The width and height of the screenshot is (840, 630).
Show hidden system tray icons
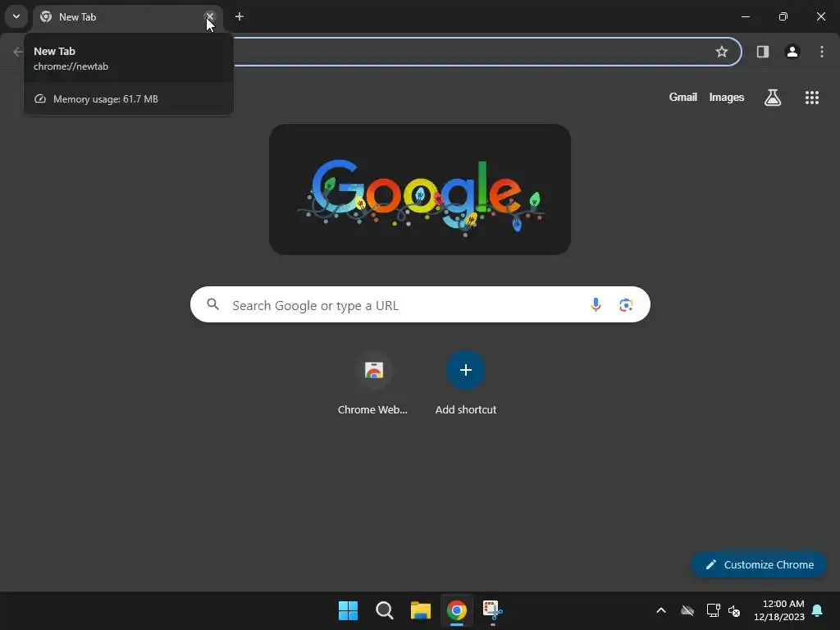(x=661, y=610)
